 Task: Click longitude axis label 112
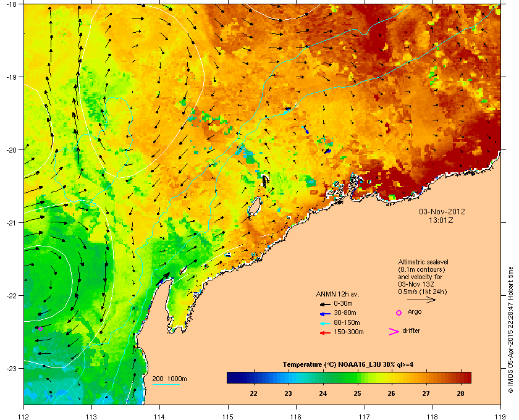(x=24, y=416)
